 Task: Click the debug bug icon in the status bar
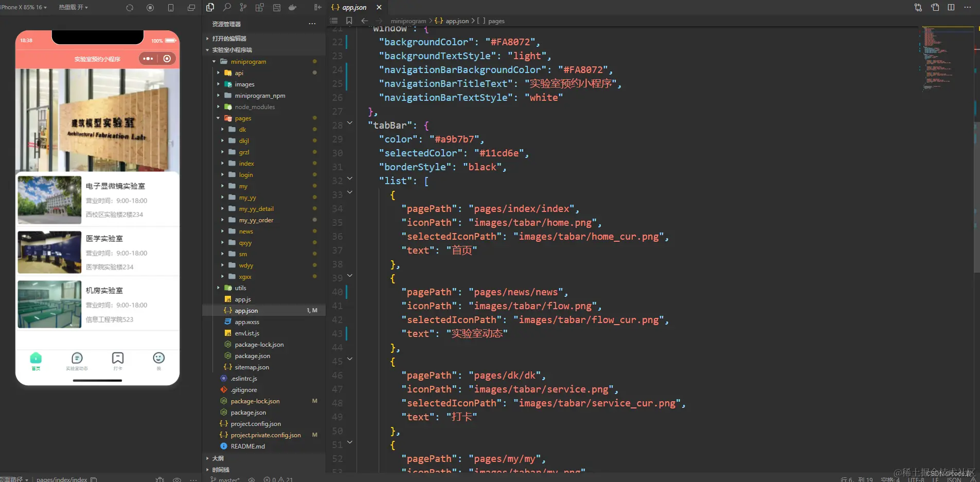coord(160,479)
